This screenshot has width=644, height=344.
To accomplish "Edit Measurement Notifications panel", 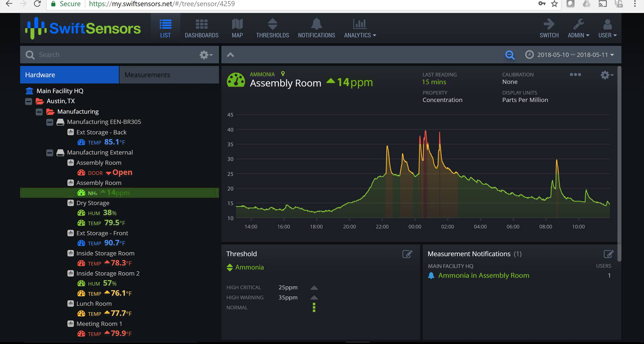I will tap(608, 254).
